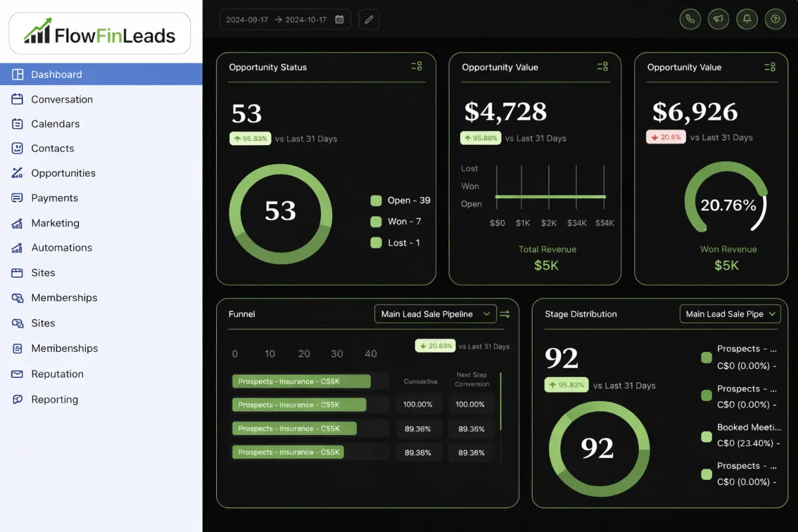798x532 pixels.
Task: Expand Main Lead Sale Pipe dropdown in Stage Distribution
Action: click(x=730, y=314)
